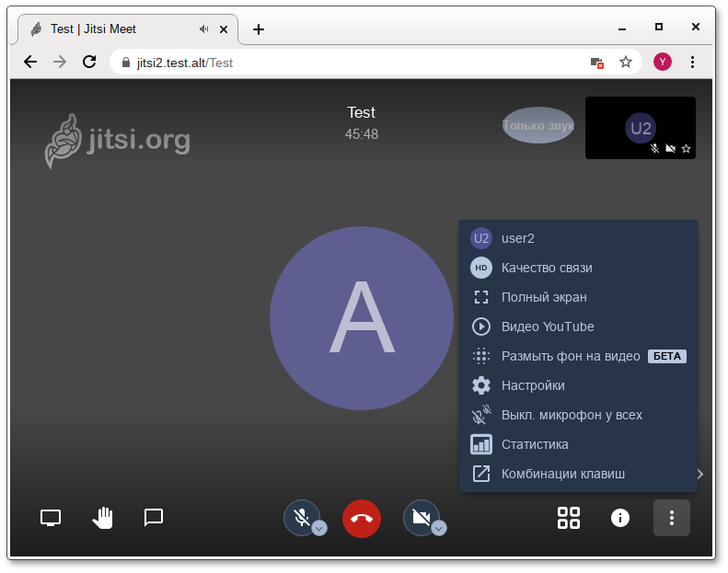Click the statistics bar chart icon
Viewport: 728px width, 573px height.
[481, 444]
